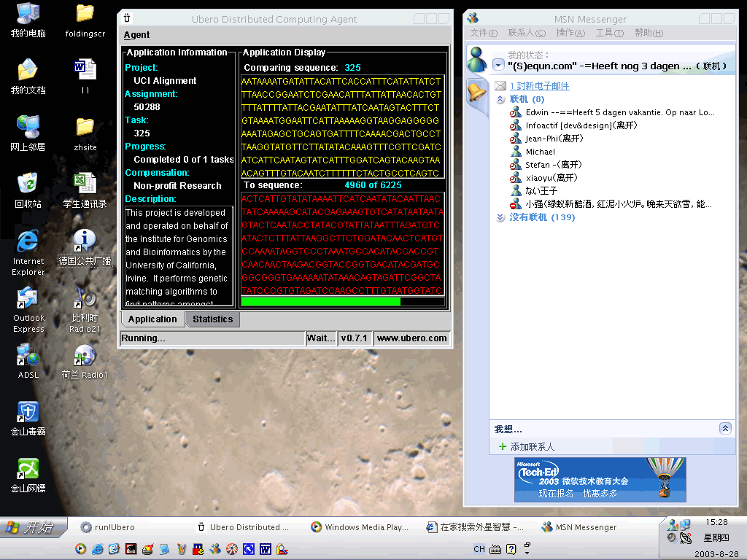Open the 工具(T) menu in MSN Messenger
Screen dimensions: 747x560
click(609, 33)
